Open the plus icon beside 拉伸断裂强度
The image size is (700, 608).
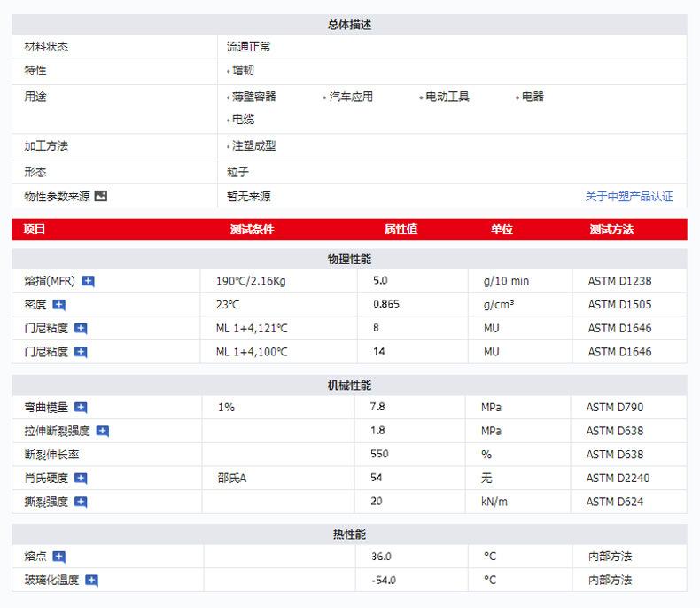pyautogui.click(x=103, y=432)
